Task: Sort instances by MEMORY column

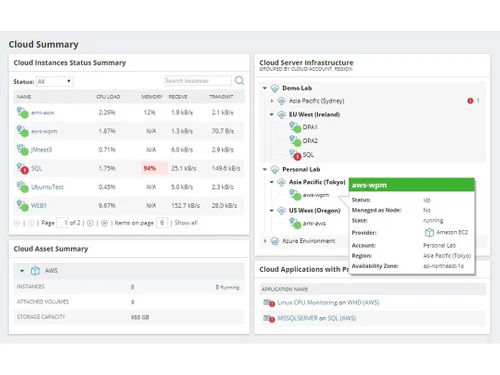Action: 152,97
